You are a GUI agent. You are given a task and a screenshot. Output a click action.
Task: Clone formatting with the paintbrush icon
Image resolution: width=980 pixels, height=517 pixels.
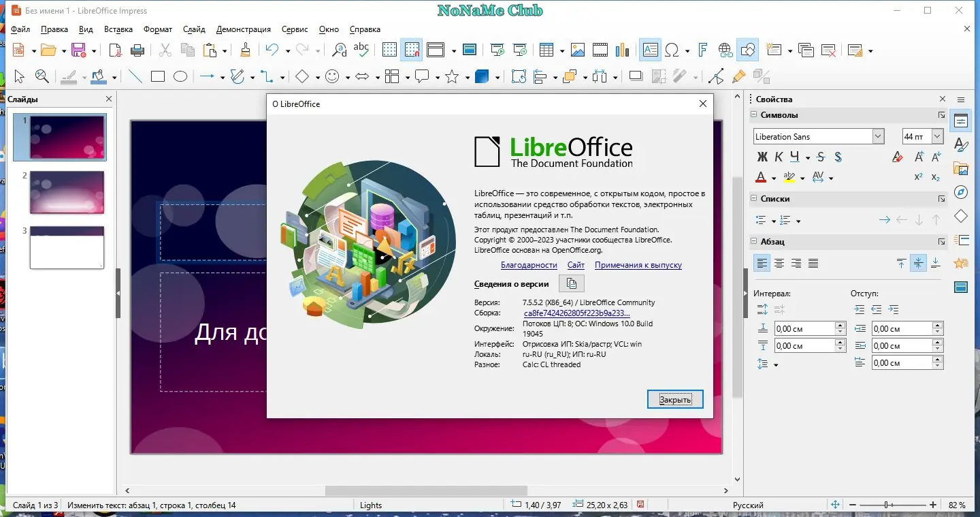pos(245,50)
